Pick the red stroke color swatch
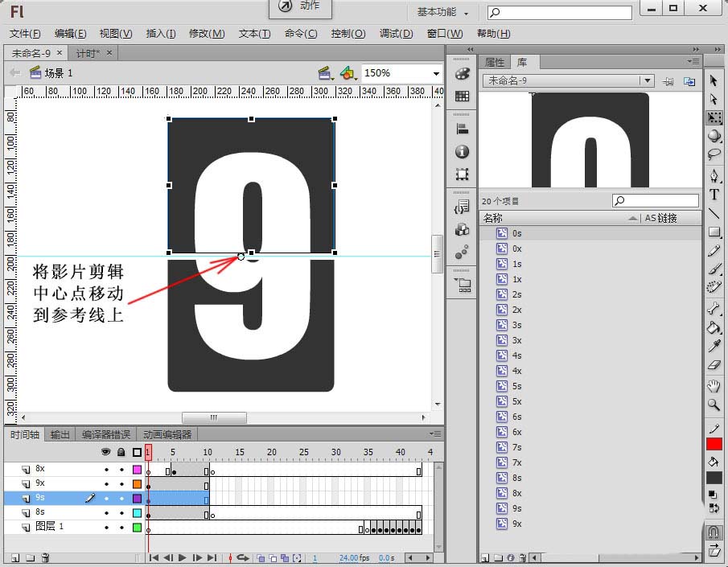Image resolution: width=728 pixels, height=567 pixels. click(714, 444)
